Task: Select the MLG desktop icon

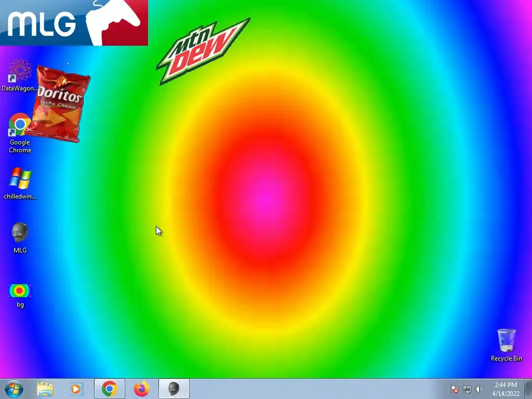Action: point(20,237)
